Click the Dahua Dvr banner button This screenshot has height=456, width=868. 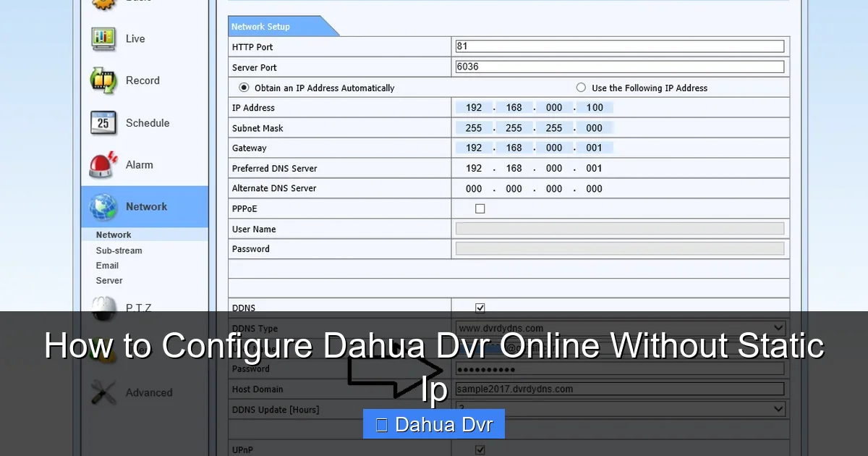click(x=433, y=424)
